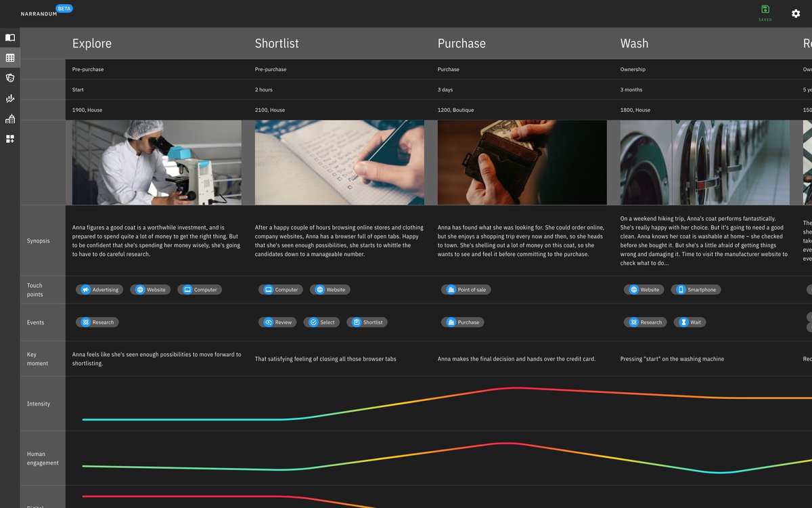812x508 pixels.
Task: Click the Advertising touch point chip
Action: tap(99, 289)
